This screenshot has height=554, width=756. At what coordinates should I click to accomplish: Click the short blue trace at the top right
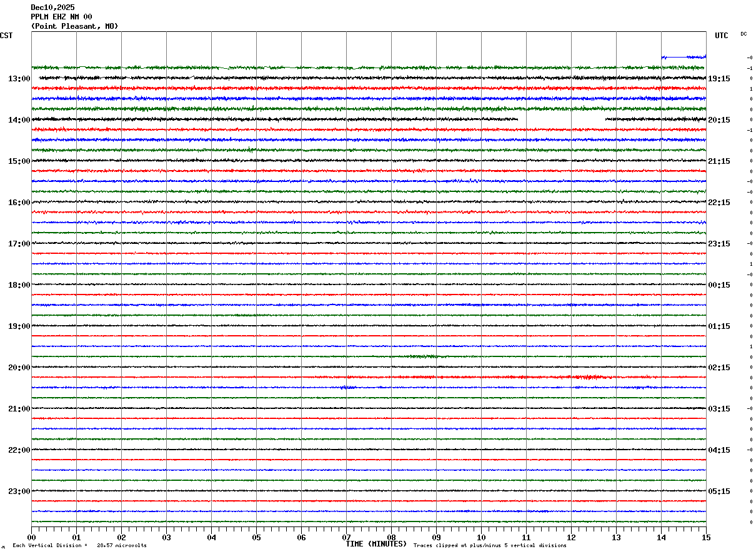coord(684,57)
